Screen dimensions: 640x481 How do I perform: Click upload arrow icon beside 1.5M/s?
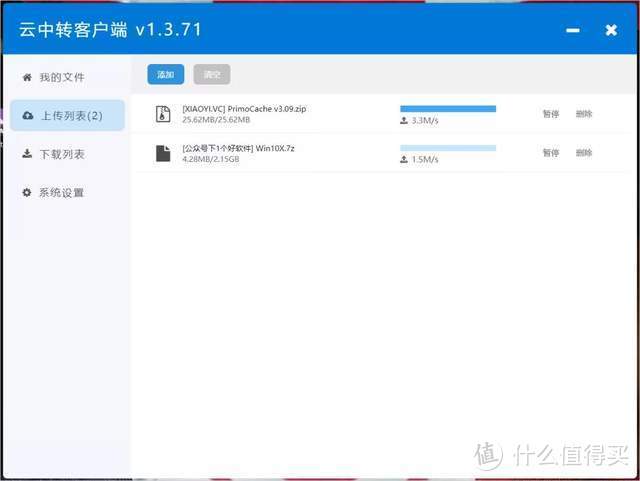(404, 159)
